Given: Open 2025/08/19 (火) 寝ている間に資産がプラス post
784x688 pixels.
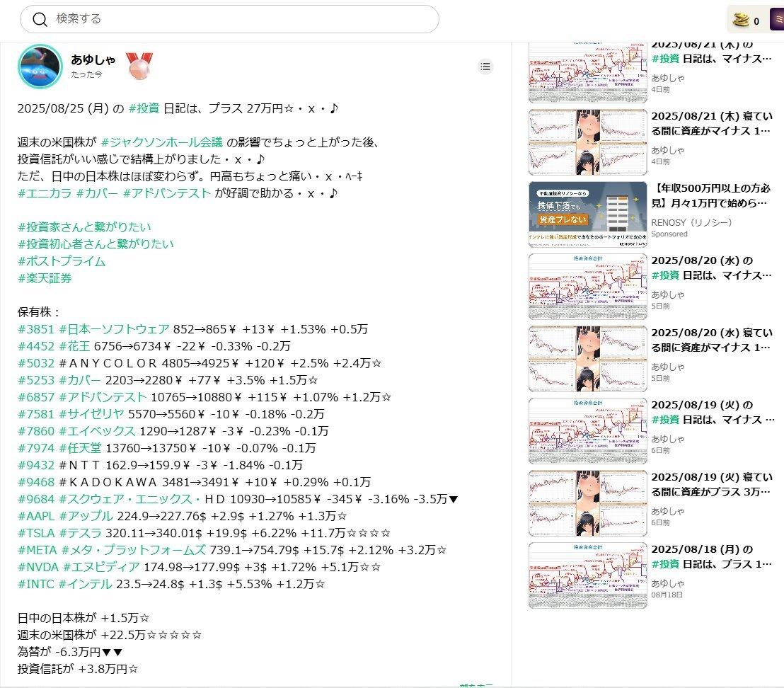Looking at the screenshot, I should (x=712, y=484).
